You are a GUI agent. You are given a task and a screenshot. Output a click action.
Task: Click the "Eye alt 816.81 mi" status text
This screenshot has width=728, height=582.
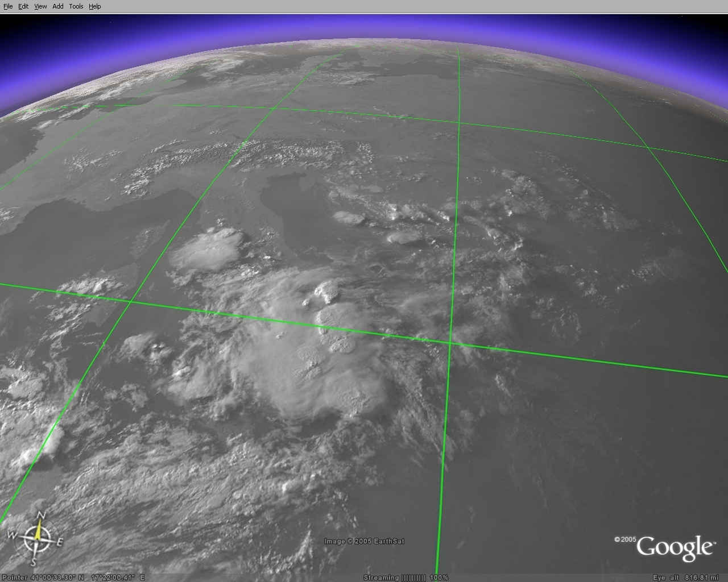point(686,577)
